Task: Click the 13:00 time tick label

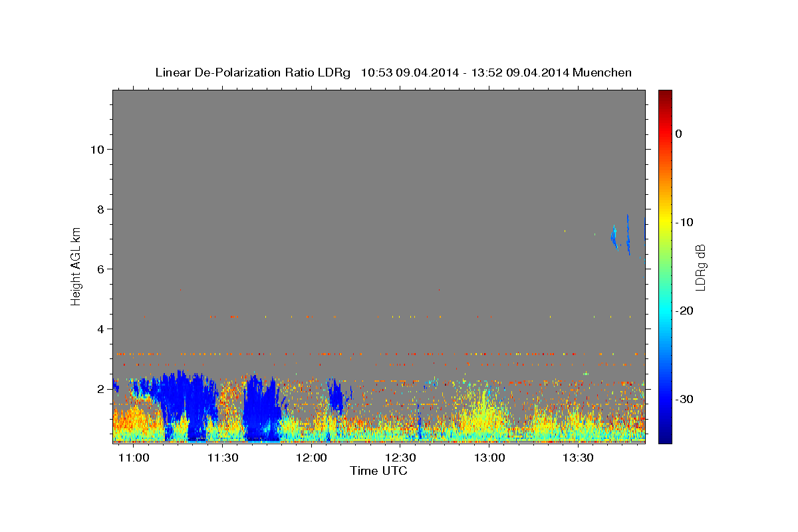Action: pyautogui.click(x=489, y=458)
